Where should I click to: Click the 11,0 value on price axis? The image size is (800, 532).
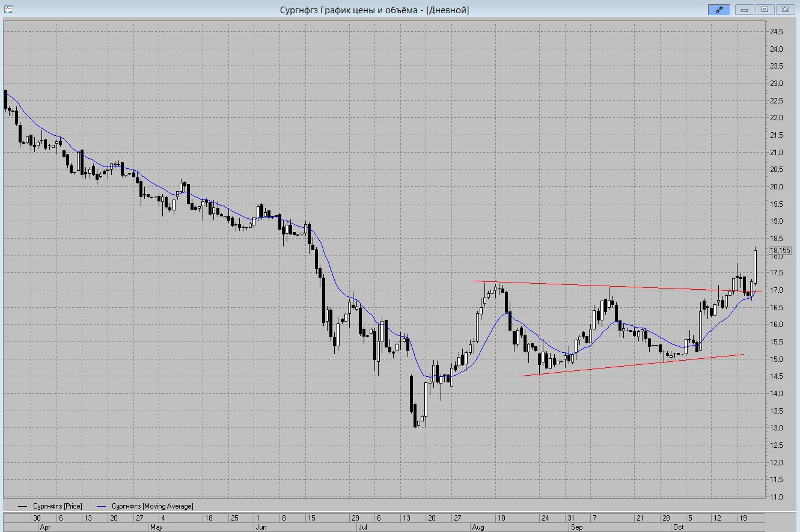[x=776, y=497]
